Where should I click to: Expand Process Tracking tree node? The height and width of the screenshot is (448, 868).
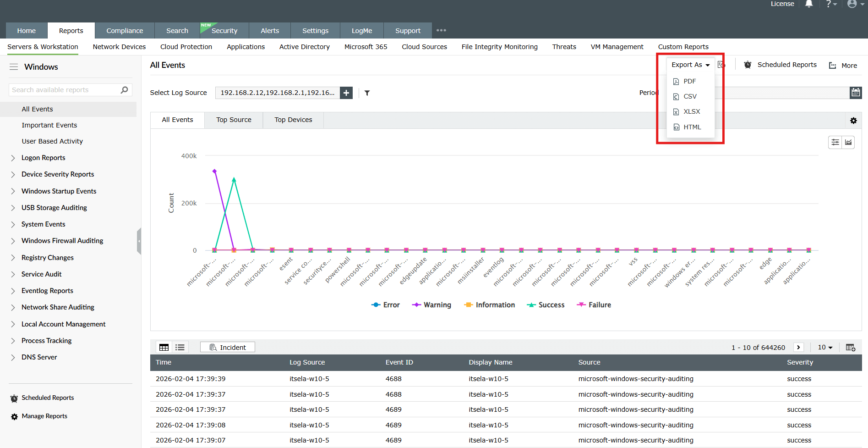[x=13, y=341]
